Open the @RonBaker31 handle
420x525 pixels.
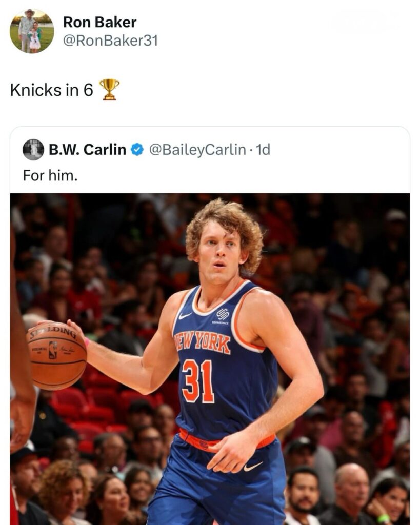(x=111, y=41)
